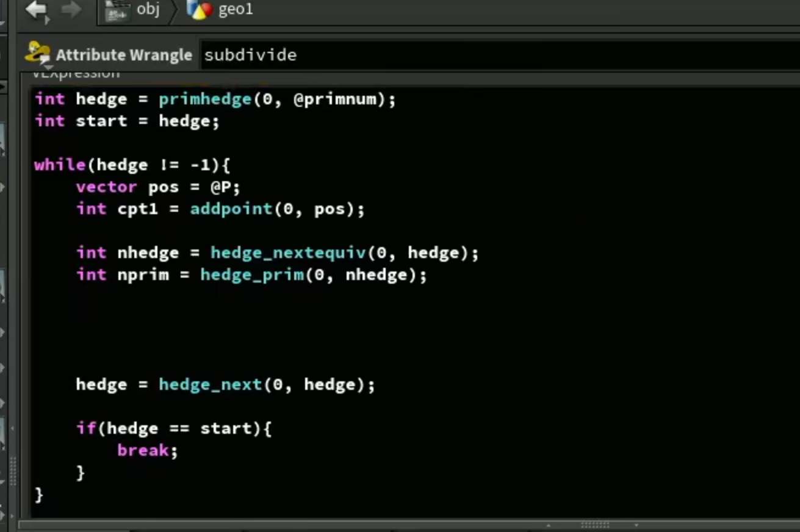Click the geo1 geometry node icon
This screenshot has width=800, height=532.
click(199, 10)
